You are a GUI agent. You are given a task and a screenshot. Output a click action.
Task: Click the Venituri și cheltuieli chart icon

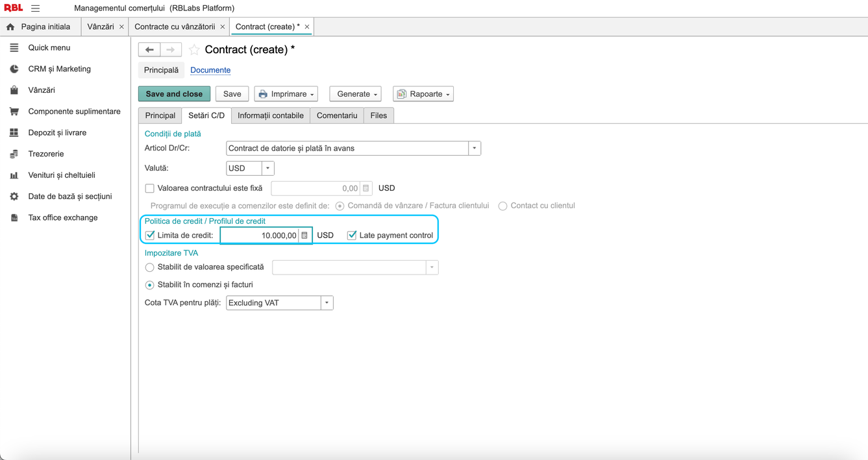[x=14, y=175]
